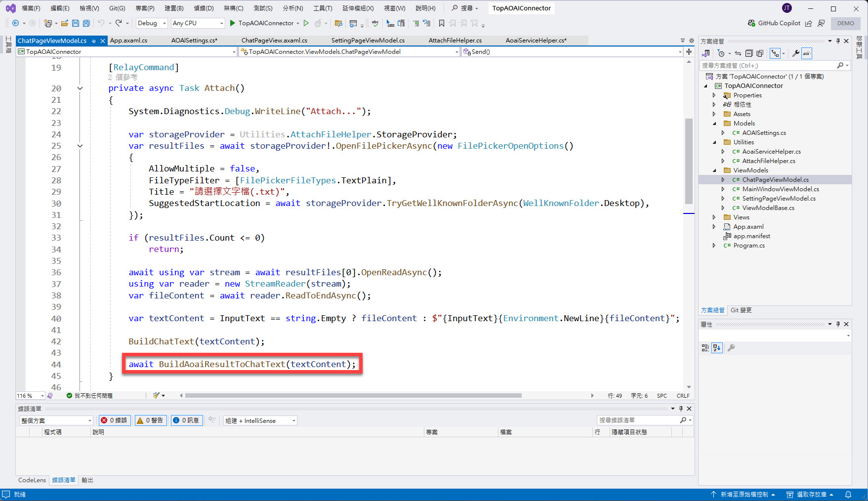Viewport: 868px width, 501px height.
Task: Open the 整個方案 scope dropdown
Action: [56, 420]
